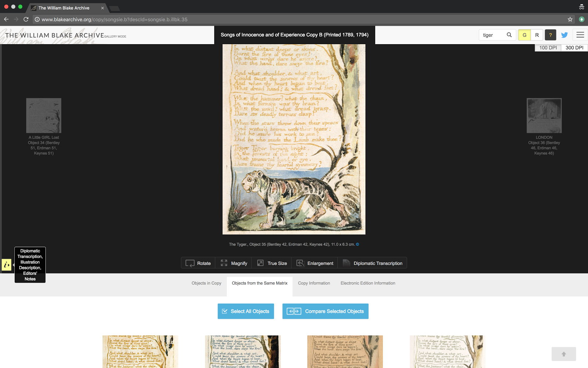588x368 pixels.
Task: Open the help question mark button
Action: click(x=550, y=35)
